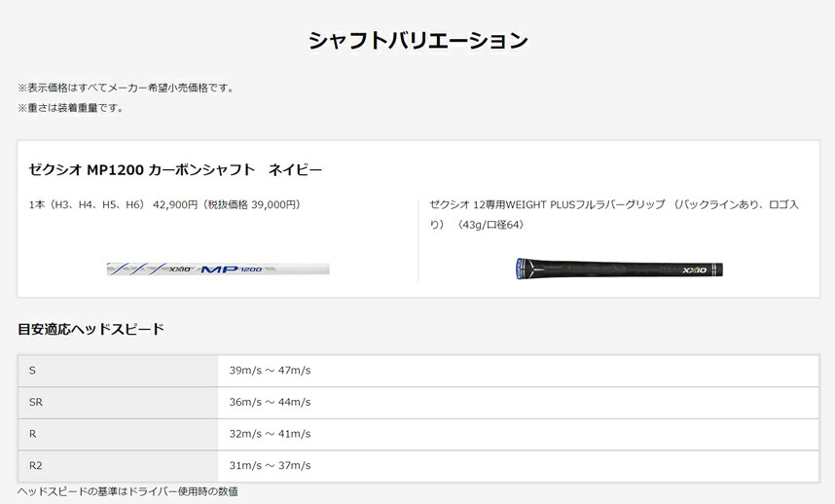Select the note ※表示価格はすべてメーカー希望小売価格です。
835x504 pixels.
[x=127, y=88]
